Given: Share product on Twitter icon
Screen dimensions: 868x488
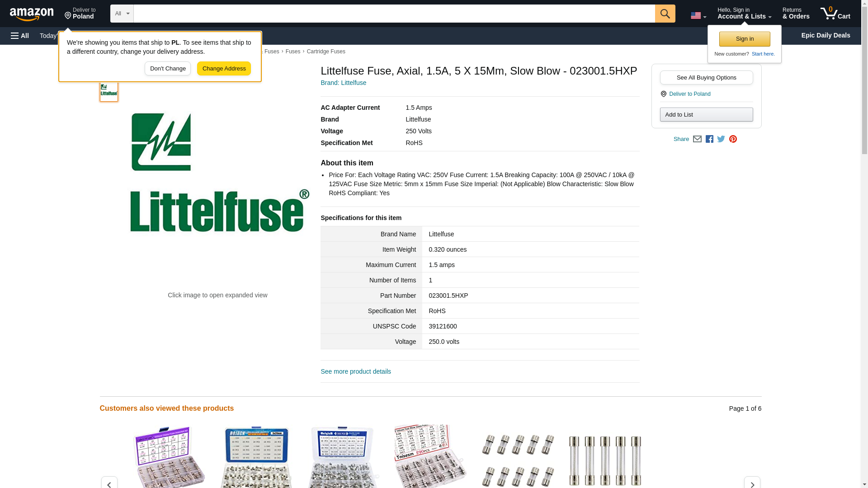Looking at the screenshot, I should [721, 139].
